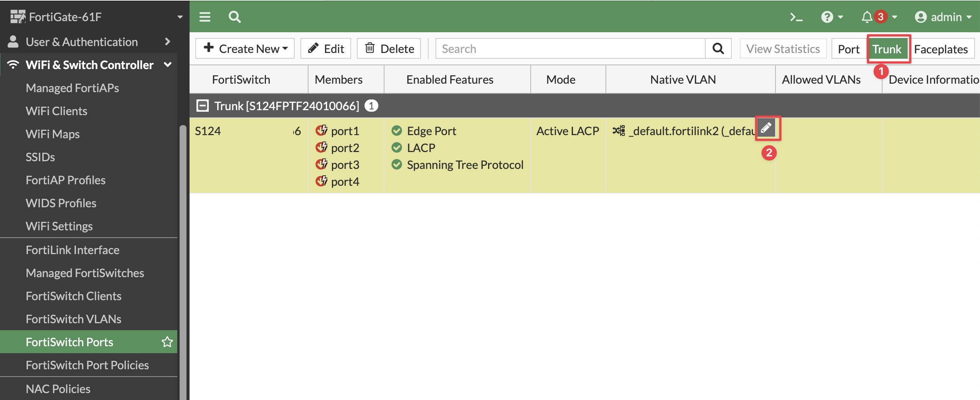The height and width of the screenshot is (400, 980).
Task: Open the notifications bell with 3 alerts
Action: pyautogui.click(x=879, y=17)
